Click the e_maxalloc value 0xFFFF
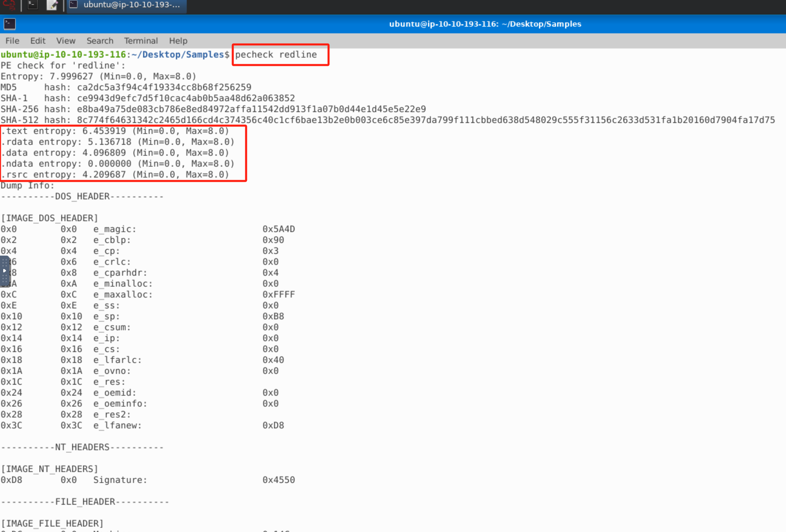This screenshot has height=532, width=786. point(278,294)
